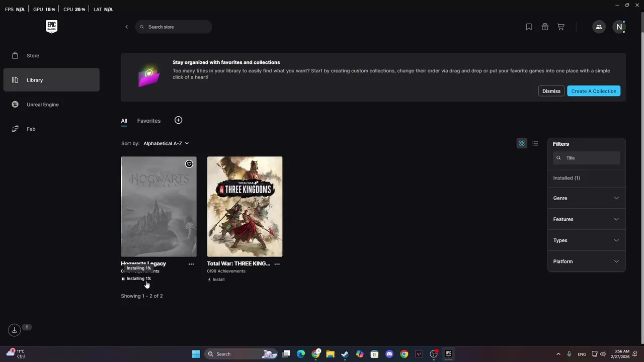Open the shopping cart
Screen dimensions: 644x362
coord(561,27)
